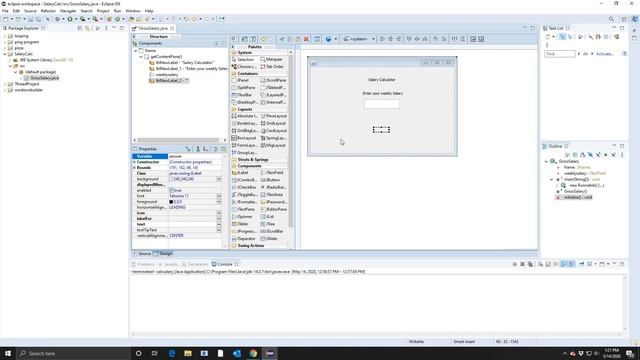640x360 pixels.
Task: Select the JComboBox palette item
Action: pyautogui.click(x=244, y=180)
